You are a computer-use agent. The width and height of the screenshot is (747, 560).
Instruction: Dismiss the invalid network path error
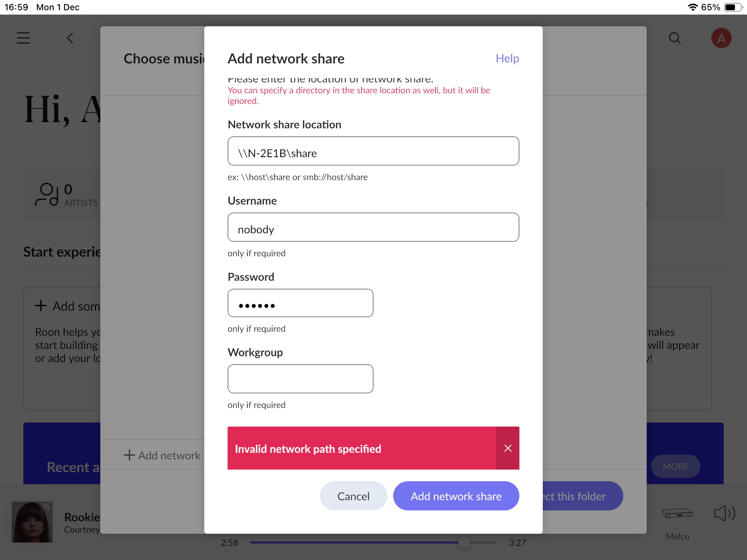tap(508, 448)
